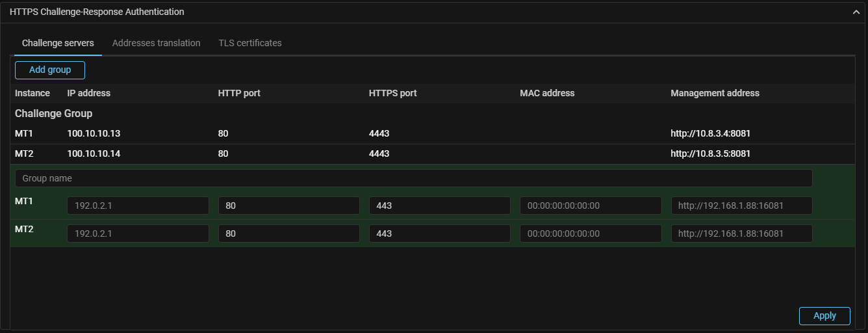Image resolution: width=868 pixels, height=333 pixels.
Task: Click the MT1 MAC address input field
Action: 591,206
